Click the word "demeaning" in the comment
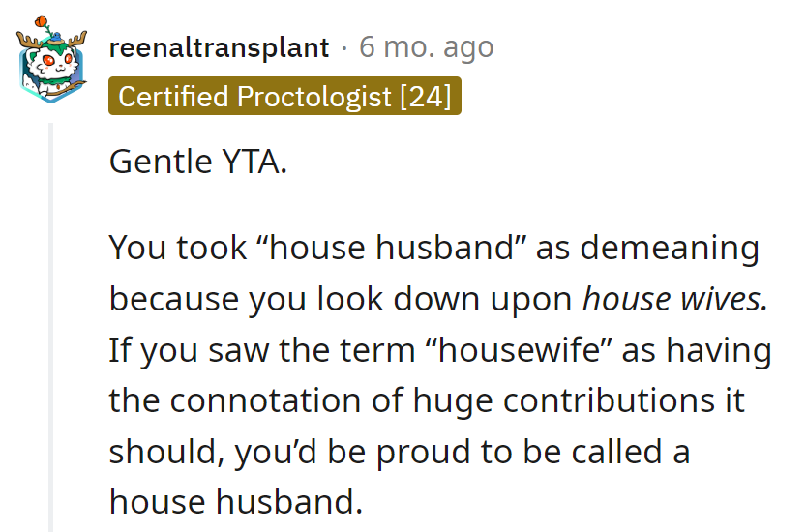The image size is (806, 532). pos(670,248)
